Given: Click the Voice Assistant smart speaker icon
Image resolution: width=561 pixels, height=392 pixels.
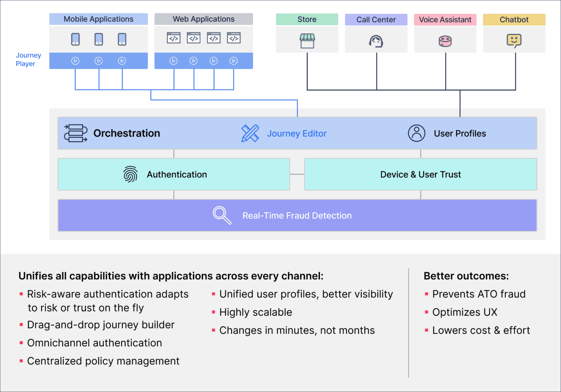Looking at the screenshot, I should click(x=445, y=41).
